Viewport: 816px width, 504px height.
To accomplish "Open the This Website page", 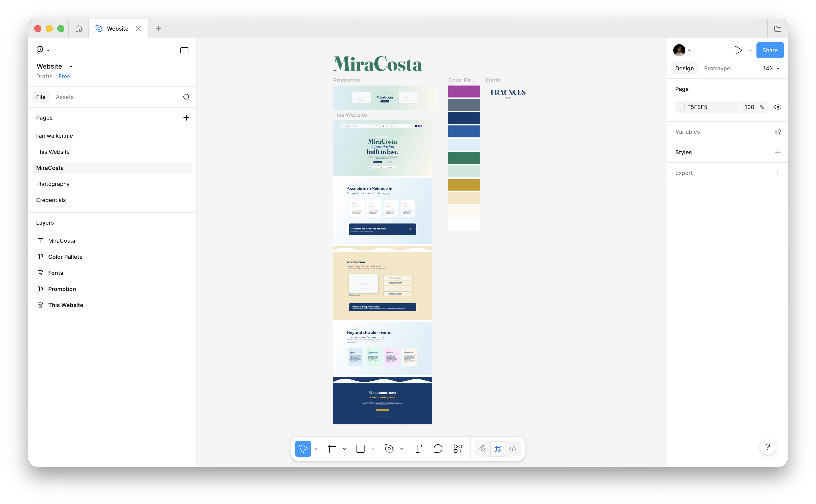I will pos(112,152).
